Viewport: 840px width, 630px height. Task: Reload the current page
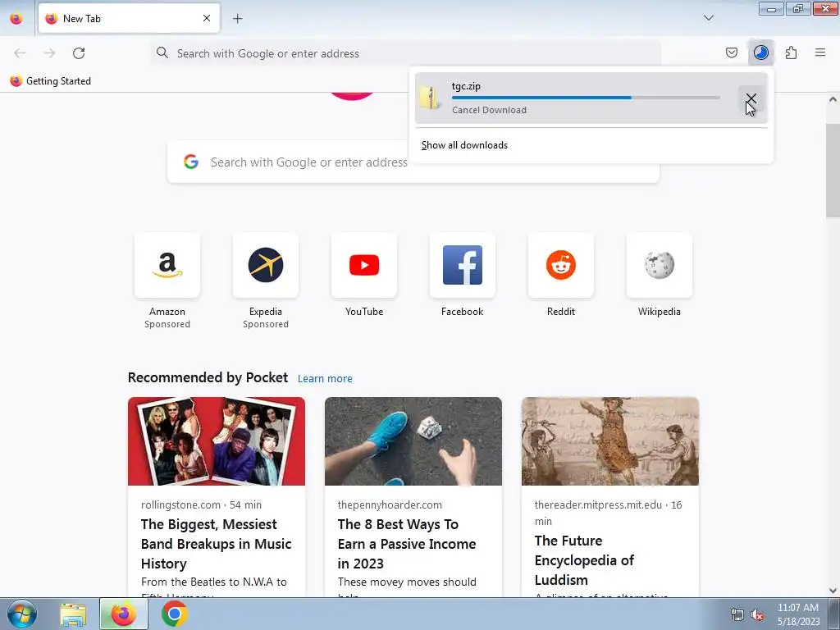[x=79, y=53]
